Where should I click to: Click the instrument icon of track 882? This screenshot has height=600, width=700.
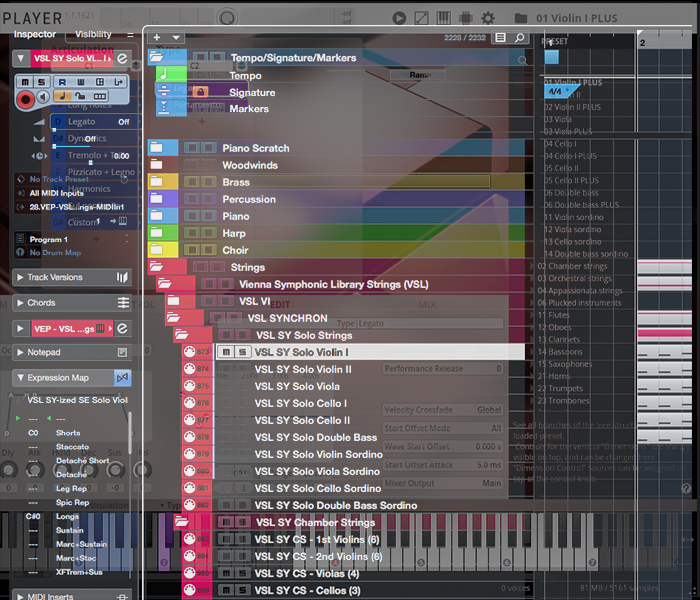[189, 505]
